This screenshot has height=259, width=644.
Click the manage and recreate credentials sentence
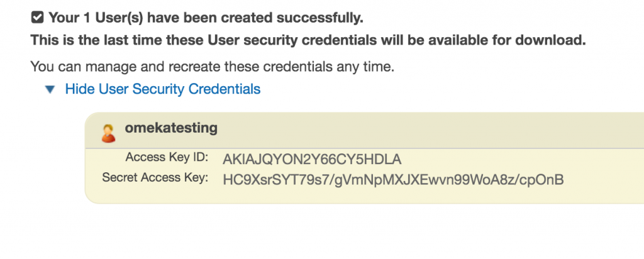tap(213, 66)
